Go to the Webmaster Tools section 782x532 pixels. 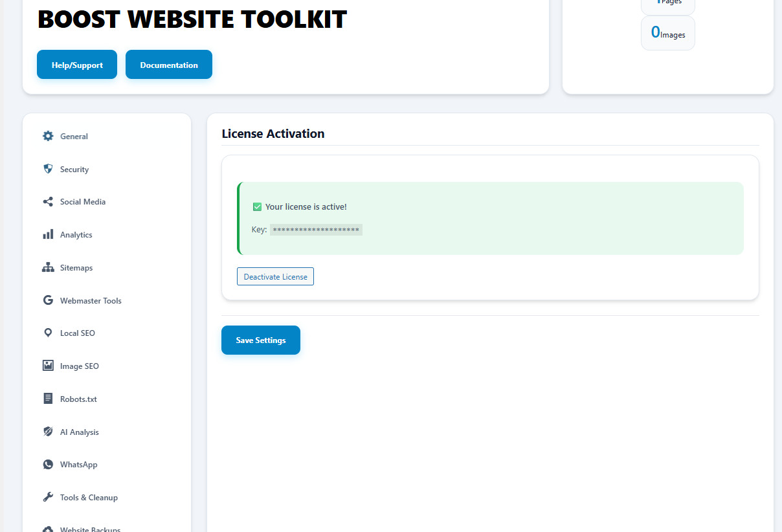tap(91, 301)
